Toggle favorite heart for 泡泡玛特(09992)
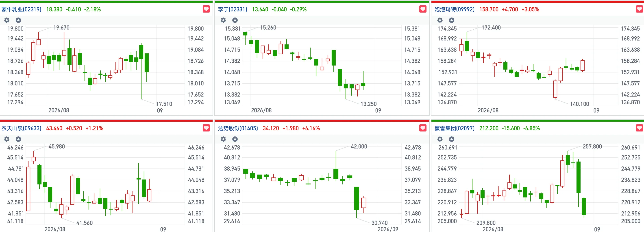The width and height of the screenshot is (644, 232). coord(640,9)
